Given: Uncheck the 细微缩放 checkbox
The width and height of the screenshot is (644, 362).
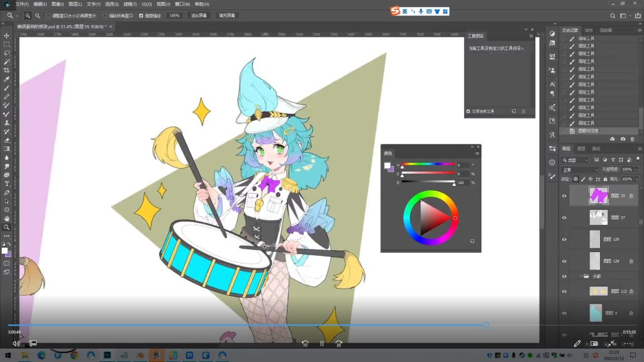Looking at the screenshot, I should coord(141,15).
